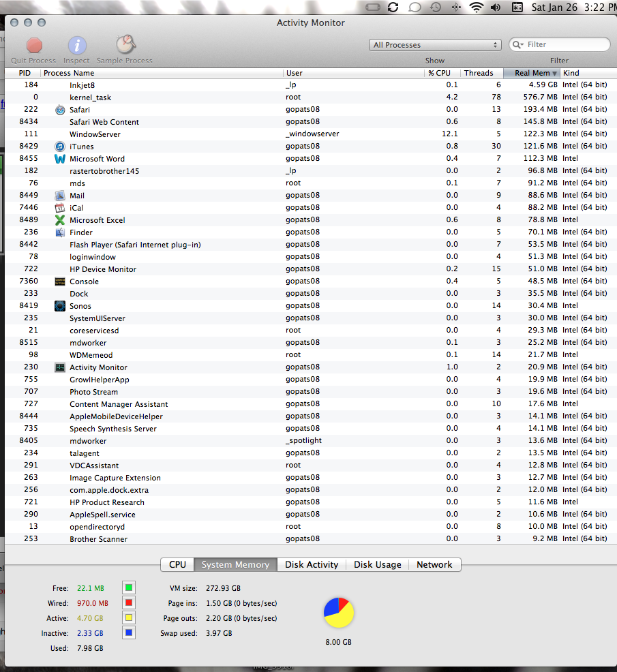The width and height of the screenshot is (617, 672).
Task: Select the Dock process row
Action: point(311,294)
